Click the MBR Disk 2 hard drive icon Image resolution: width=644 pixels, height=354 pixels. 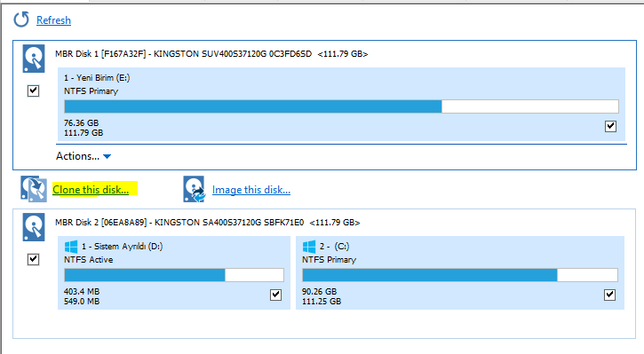pos(34,227)
